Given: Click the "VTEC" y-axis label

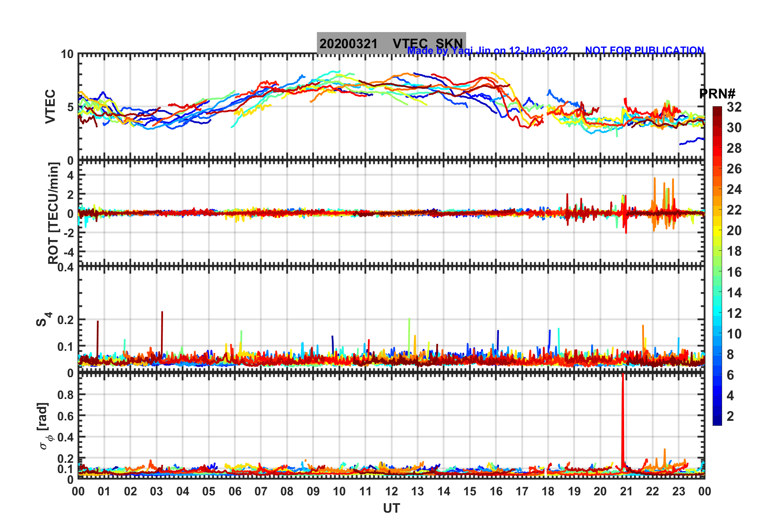Looking at the screenshot, I should tap(50, 106).
